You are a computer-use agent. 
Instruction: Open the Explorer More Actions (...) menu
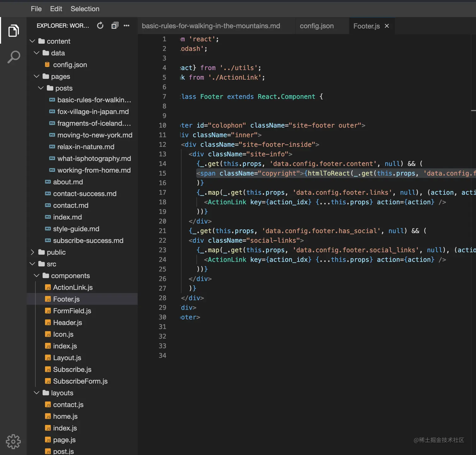tap(127, 26)
